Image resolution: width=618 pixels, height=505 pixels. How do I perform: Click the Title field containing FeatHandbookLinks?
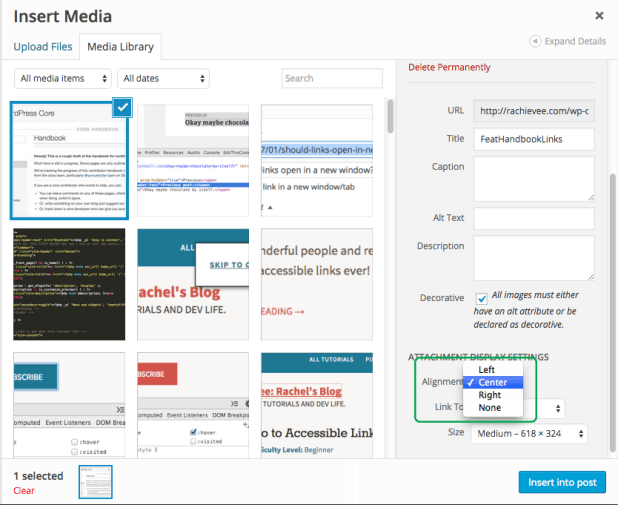click(534, 139)
